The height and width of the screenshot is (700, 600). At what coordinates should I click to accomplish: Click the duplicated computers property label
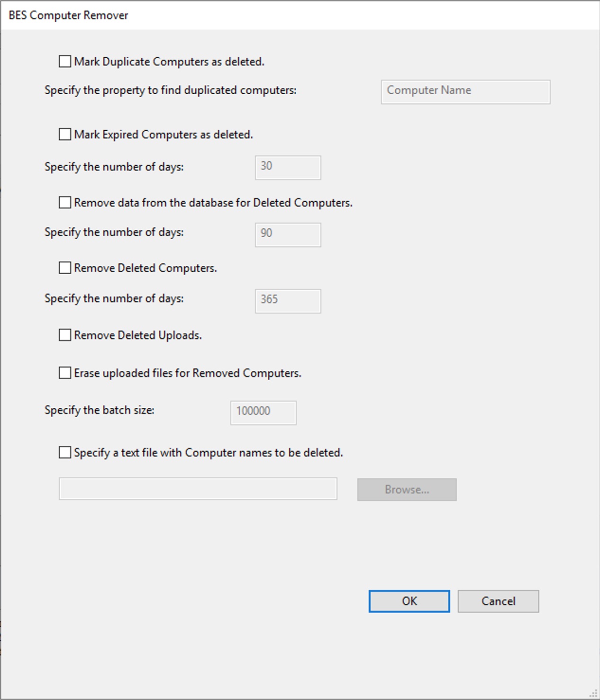[x=171, y=90]
